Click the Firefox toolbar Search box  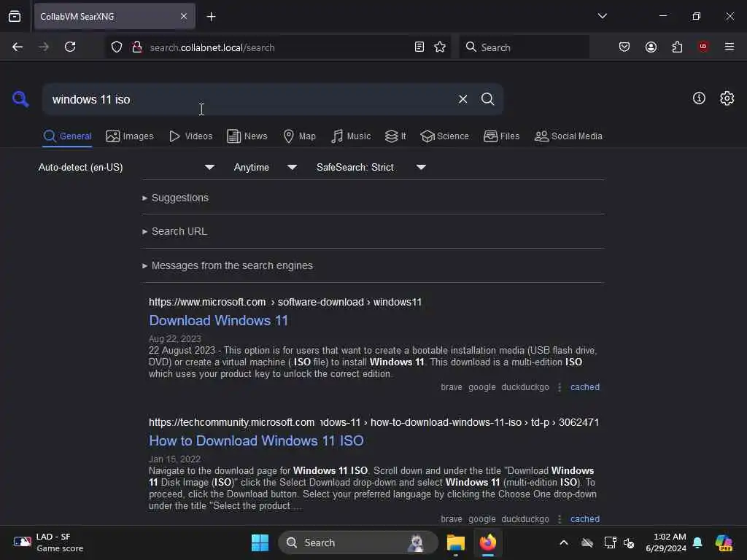point(524,47)
